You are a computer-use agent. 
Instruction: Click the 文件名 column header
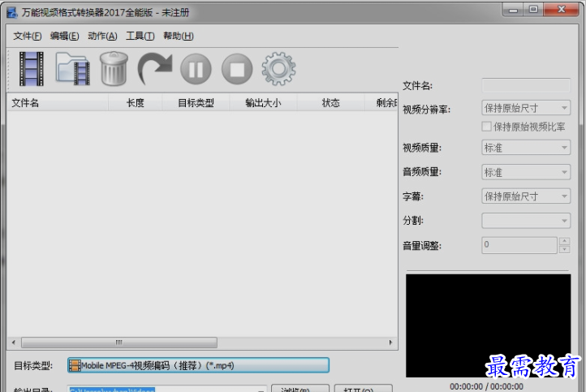click(58, 103)
